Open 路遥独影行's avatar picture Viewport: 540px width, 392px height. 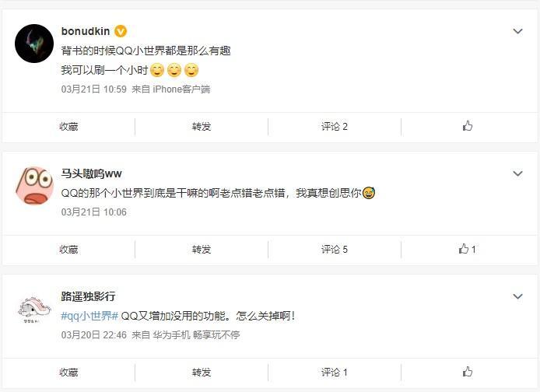click(x=34, y=309)
